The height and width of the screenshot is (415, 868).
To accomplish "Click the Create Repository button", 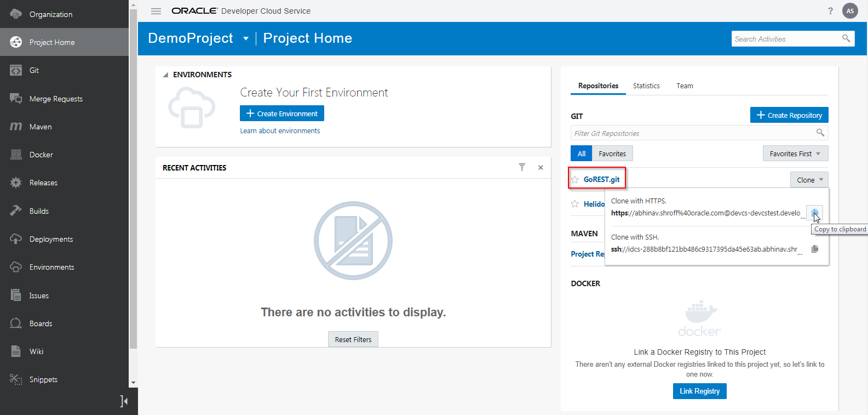I will [x=789, y=115].
